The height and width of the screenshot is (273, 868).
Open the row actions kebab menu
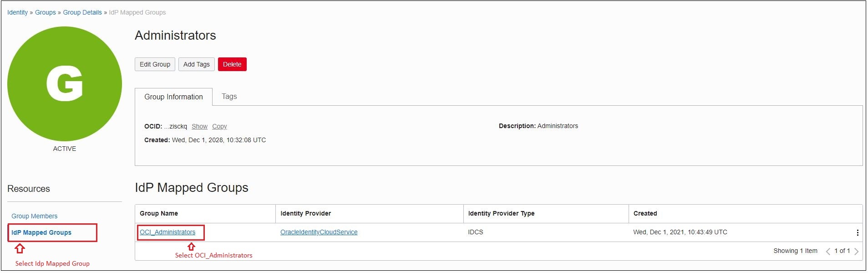pos(858,232)
